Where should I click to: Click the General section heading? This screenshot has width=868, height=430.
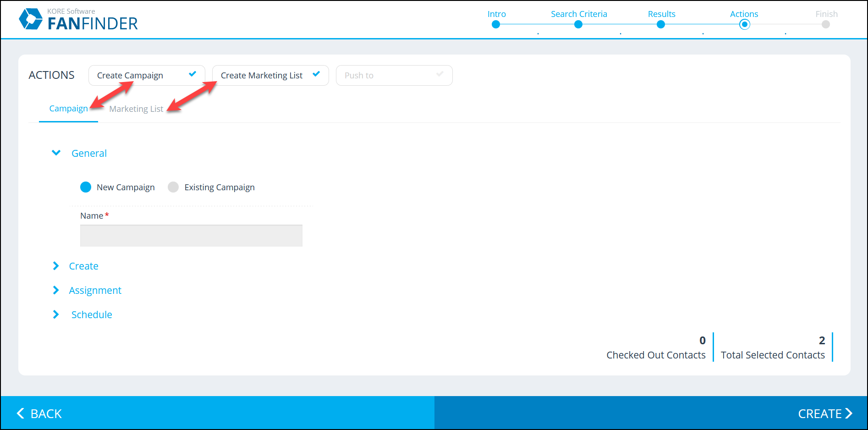point(89,153)
